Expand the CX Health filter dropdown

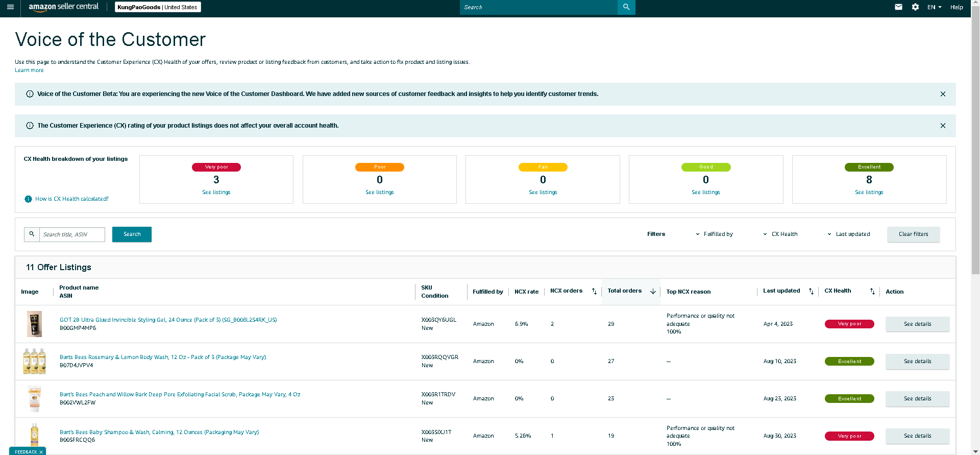[780, 234]
